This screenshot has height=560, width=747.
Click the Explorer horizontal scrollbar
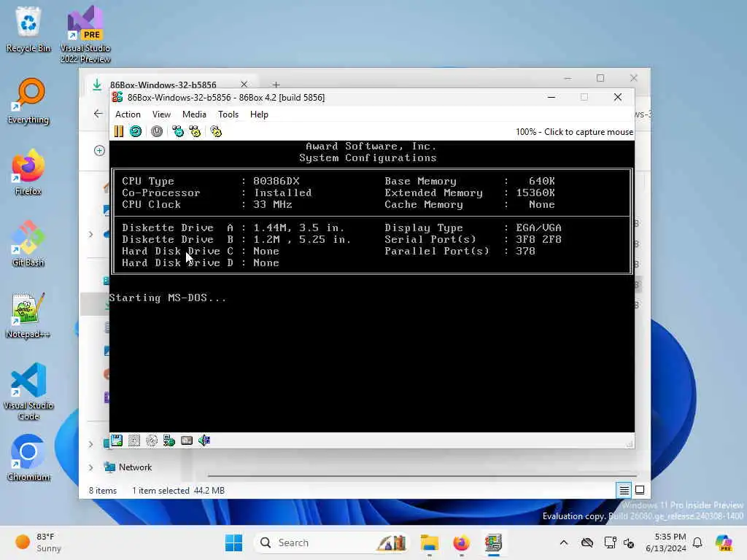point(422,475)
